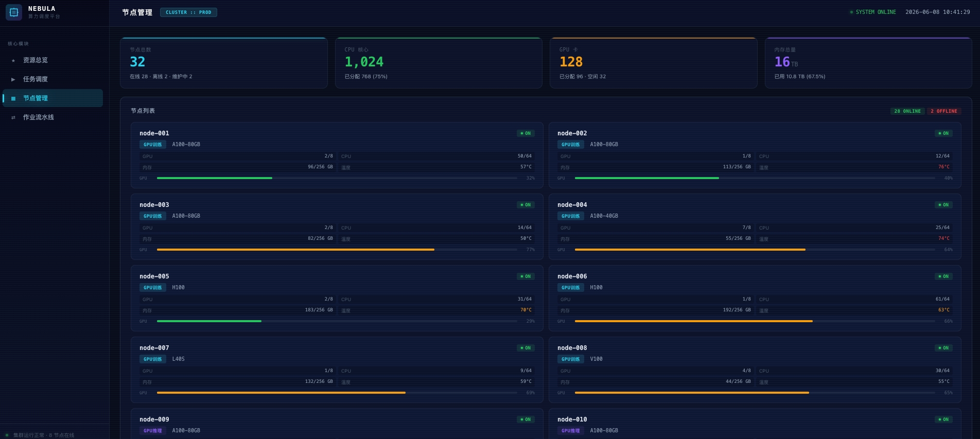
Task: Click the 82/256 GB memory value on node-003
Action: tap(321, 238)
